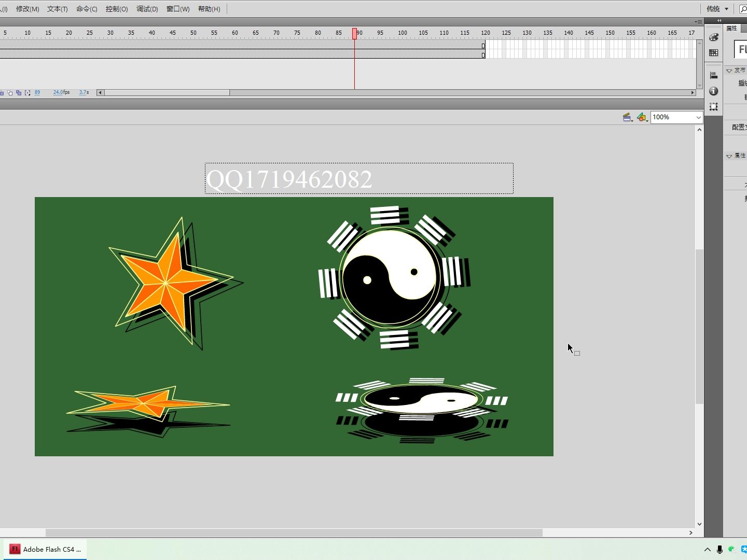Open the Transform panel icon
This screenshot has width=747, height=560.
[x=714, y=106]
